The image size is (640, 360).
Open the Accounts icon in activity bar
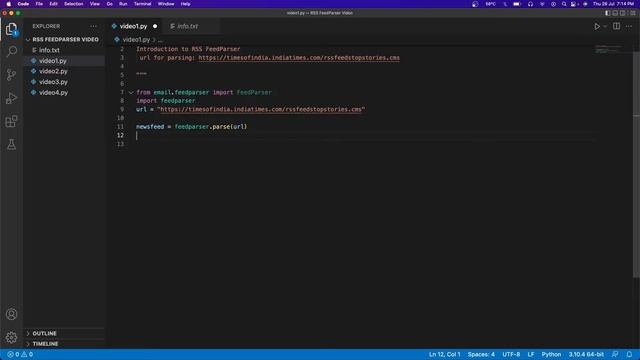tap(11, 314)
